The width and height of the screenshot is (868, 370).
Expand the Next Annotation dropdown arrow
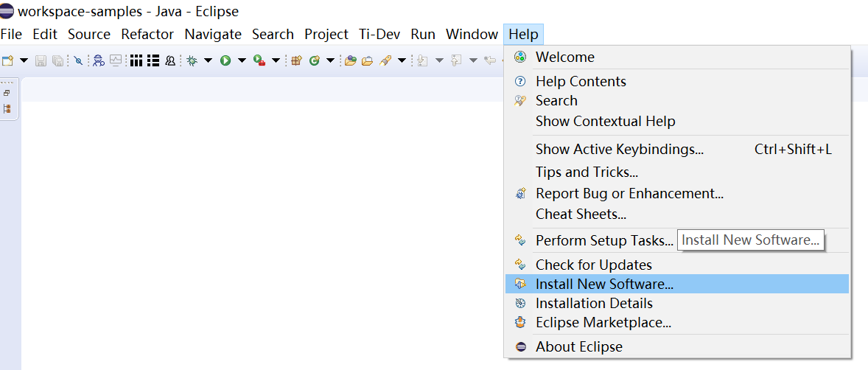440,60
